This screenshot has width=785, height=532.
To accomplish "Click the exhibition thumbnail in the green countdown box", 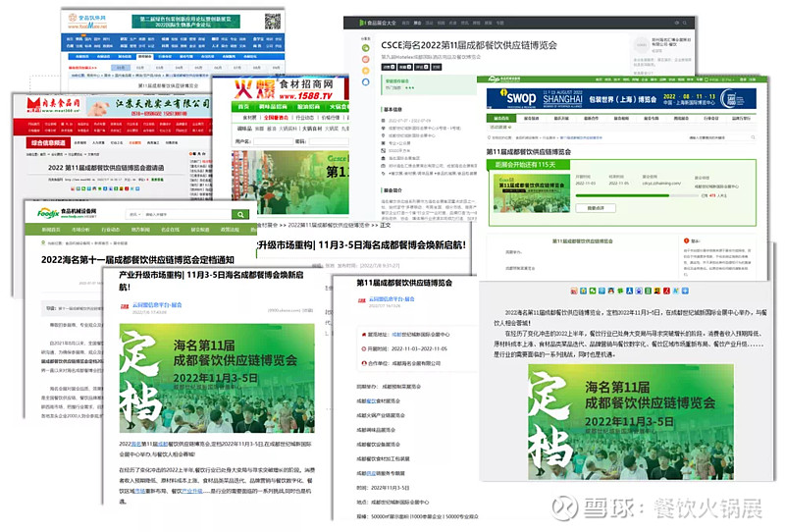I will [x=532, y=192].
